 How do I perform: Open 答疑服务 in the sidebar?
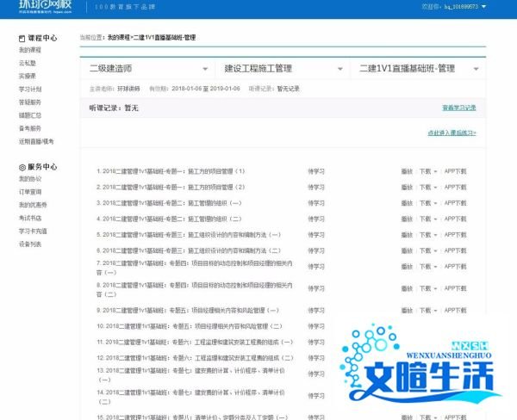coord(30,102)
